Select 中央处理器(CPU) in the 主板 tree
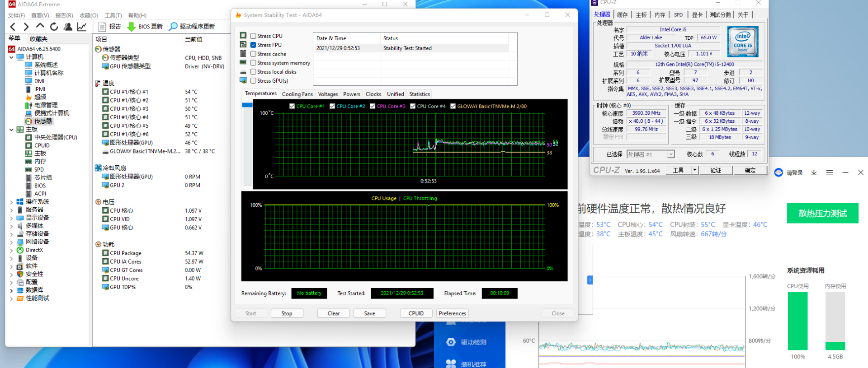The image size is (868, 368). (56, 137)
